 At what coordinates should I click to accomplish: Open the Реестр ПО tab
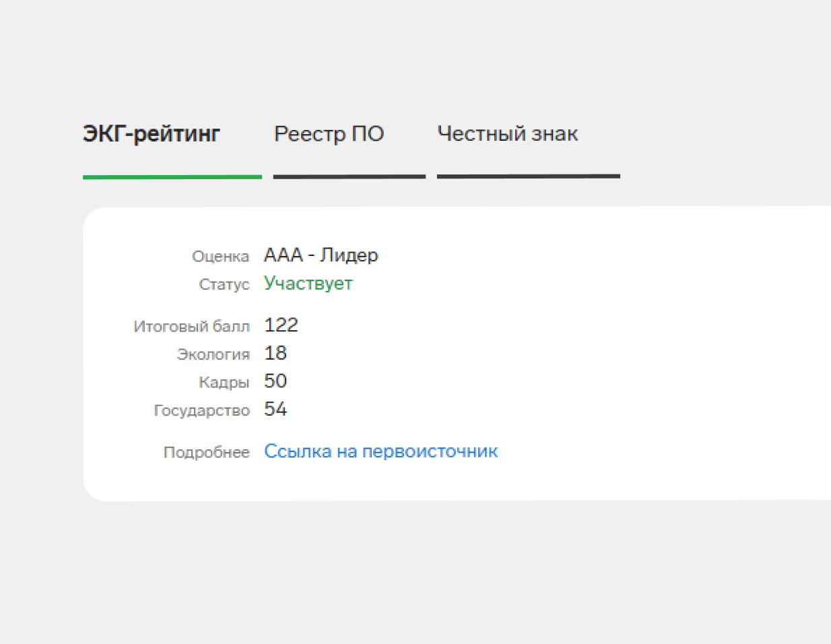point(329,134)
